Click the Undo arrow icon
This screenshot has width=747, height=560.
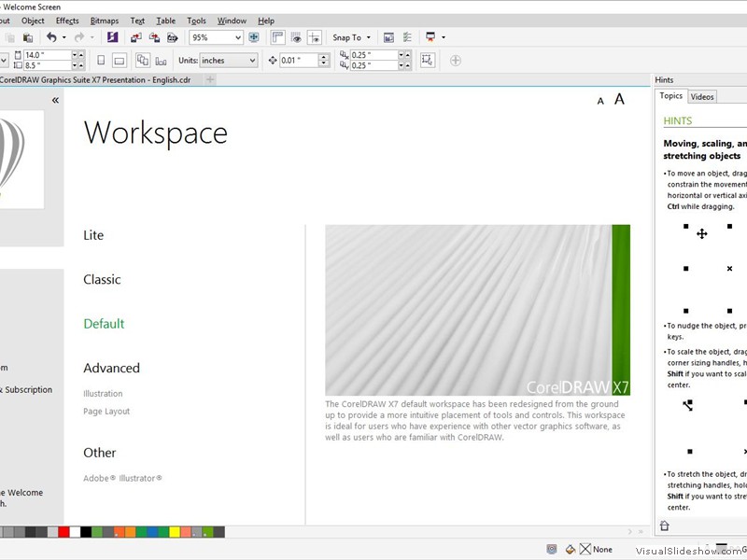tap(51, 37)
